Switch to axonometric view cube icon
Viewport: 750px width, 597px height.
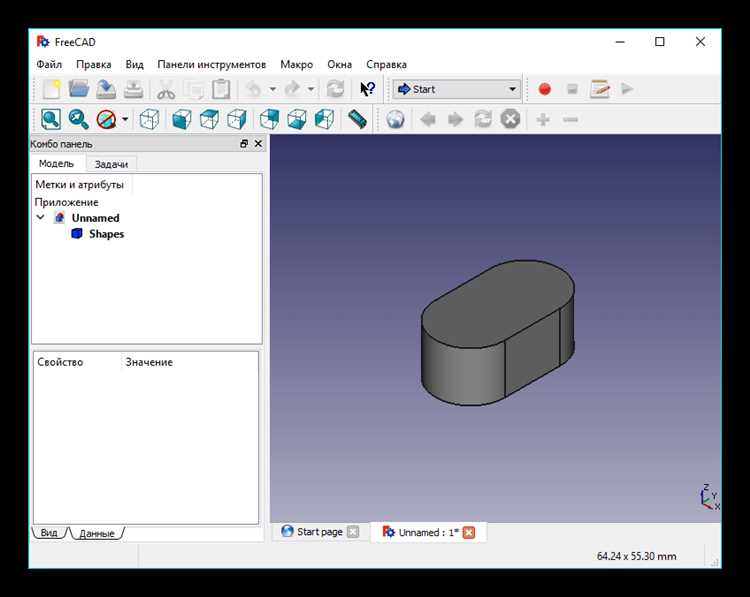coord(149,120)
